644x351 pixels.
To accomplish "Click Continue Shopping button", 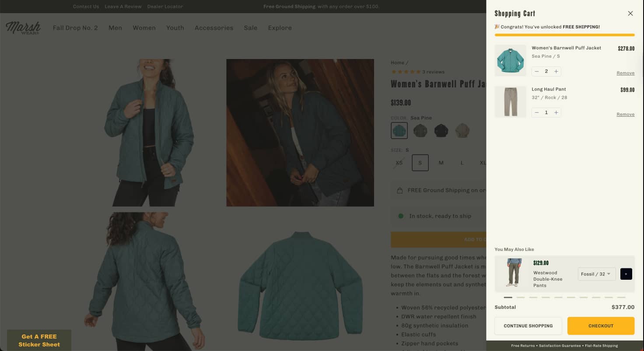I will pyautogui.click(x=528, y=326).
